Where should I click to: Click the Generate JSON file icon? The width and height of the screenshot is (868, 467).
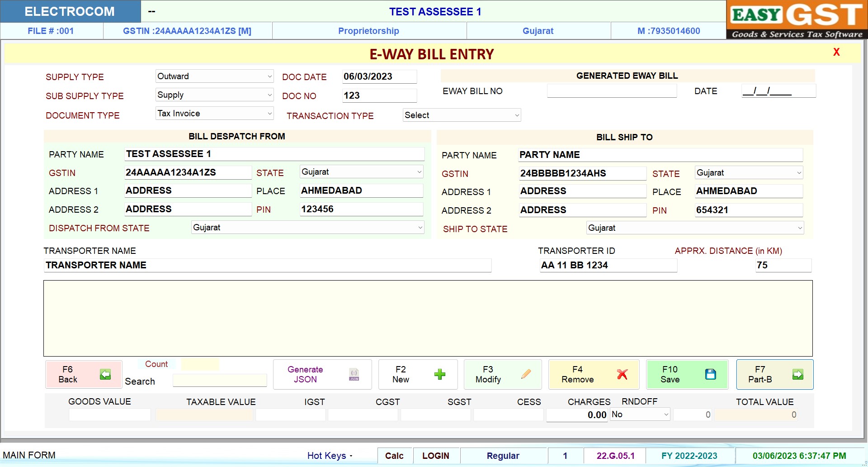(354, 374)
